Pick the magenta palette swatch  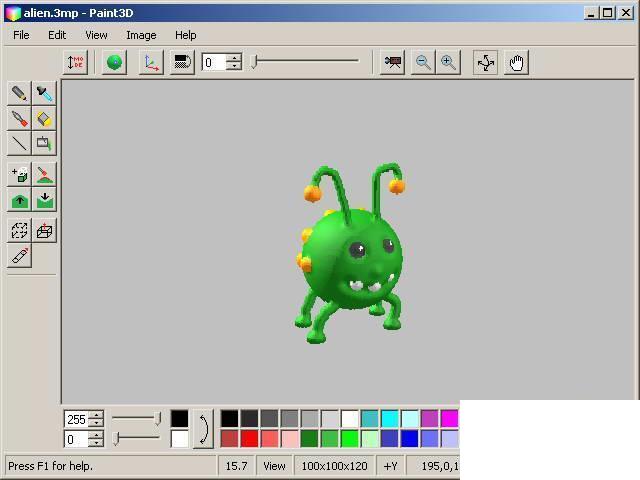click(x=450, y=419)
